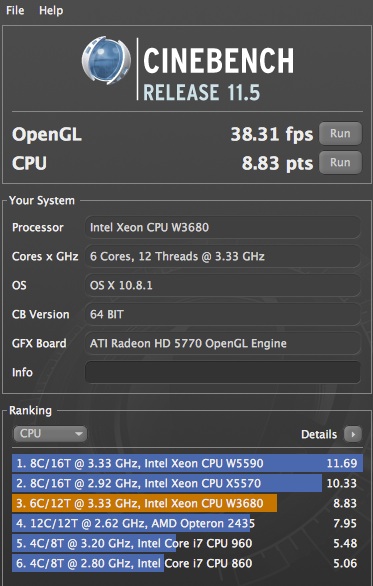Open the File menu

tap(15, 10)
